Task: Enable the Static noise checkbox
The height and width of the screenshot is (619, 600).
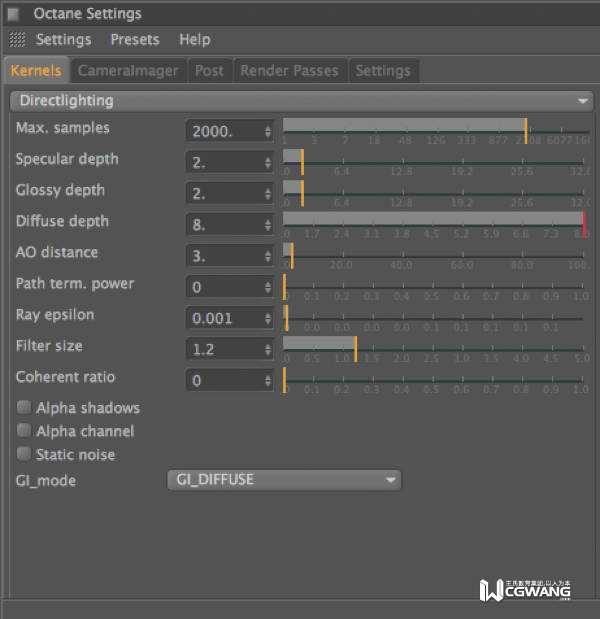Action: (x=24, y=454)
